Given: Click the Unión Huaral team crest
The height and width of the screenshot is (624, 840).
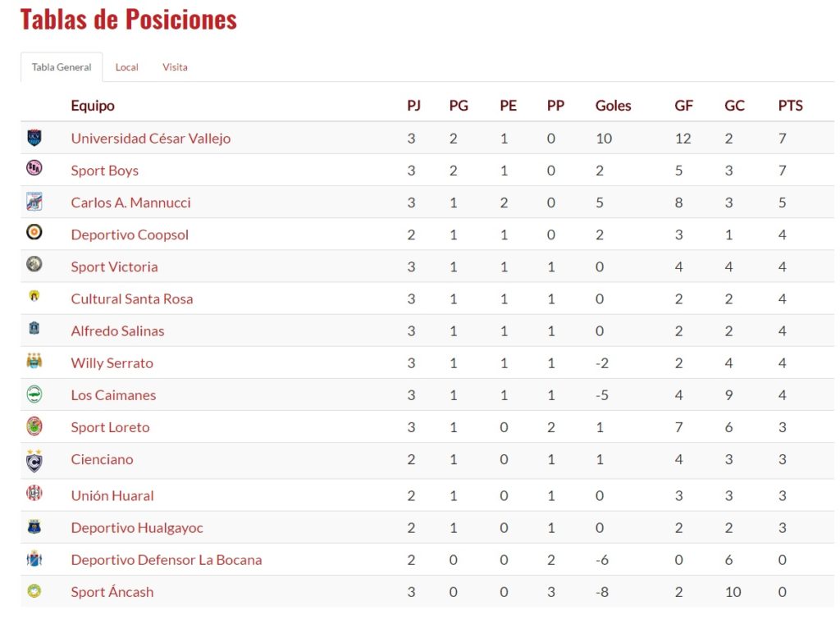Looking at the screenshot, I should (x=34, y=494).
